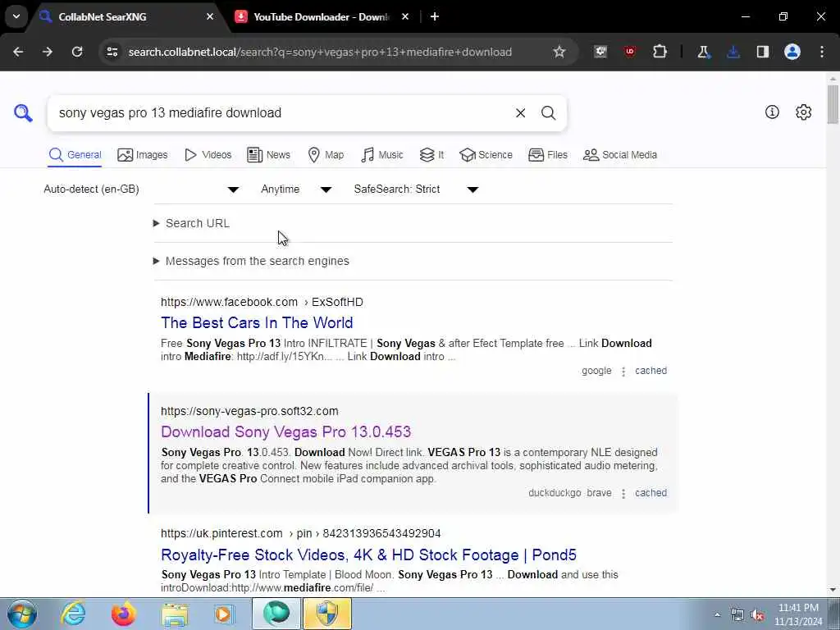The image size is (840, 630).
Task: Open the Windows Start menu
Action: click(22, 614)
